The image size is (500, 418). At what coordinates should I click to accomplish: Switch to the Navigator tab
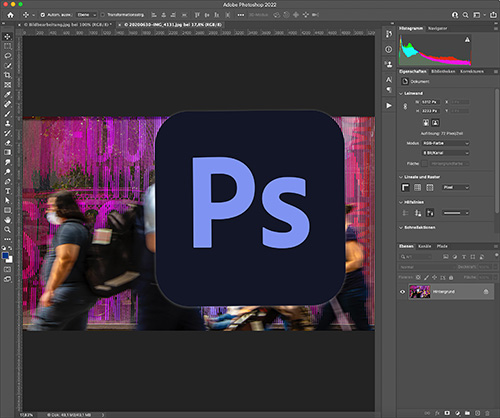pyautogui.click(x=437, y=29)
